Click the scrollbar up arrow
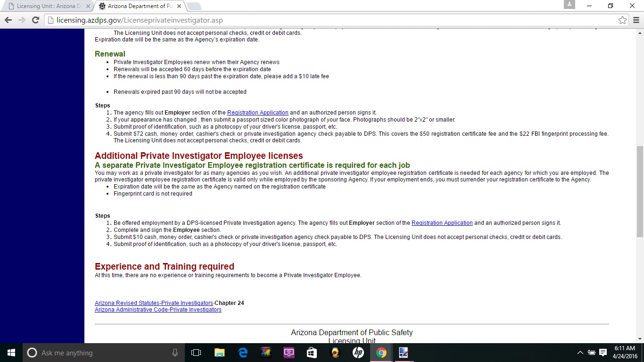 [640, 33]
